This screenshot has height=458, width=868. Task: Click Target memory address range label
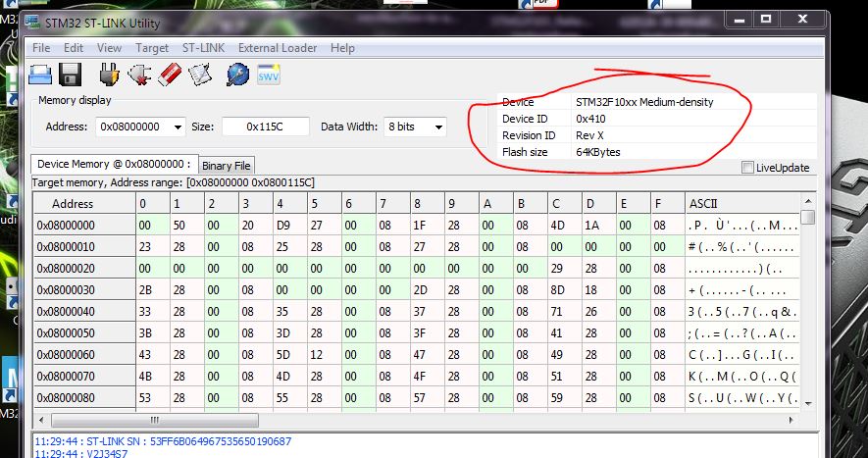click(x=174, y=182)
